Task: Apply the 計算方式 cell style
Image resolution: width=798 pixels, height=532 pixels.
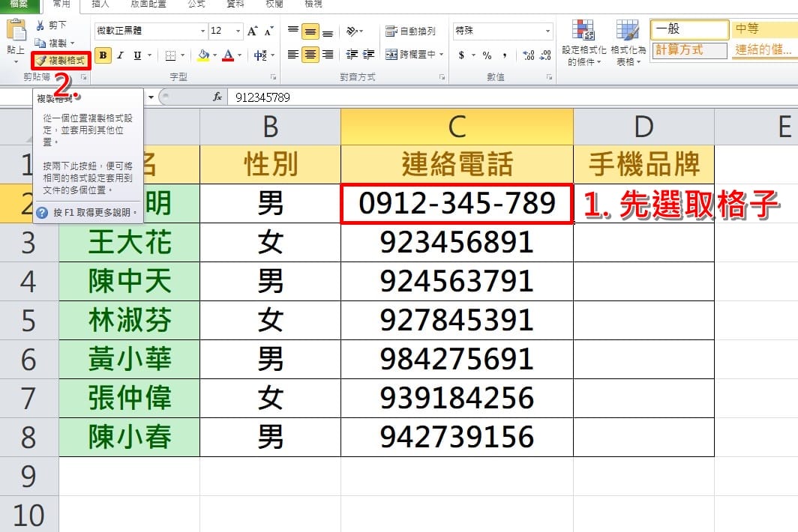Action: (x=689, y=50)
